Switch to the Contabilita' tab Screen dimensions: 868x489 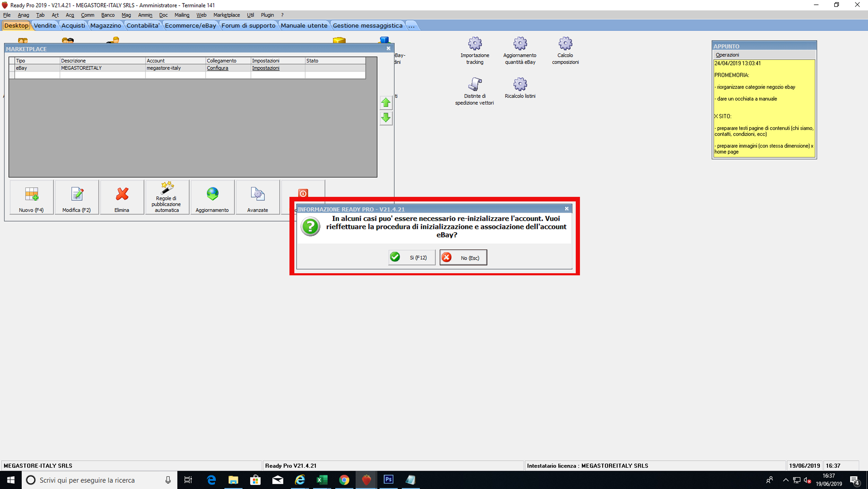[143, 26]
